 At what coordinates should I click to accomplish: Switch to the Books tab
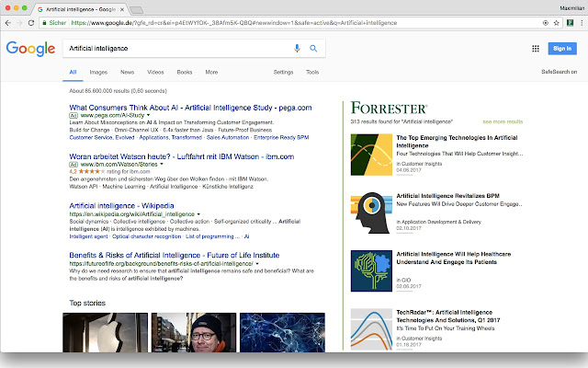pos(185,72)
